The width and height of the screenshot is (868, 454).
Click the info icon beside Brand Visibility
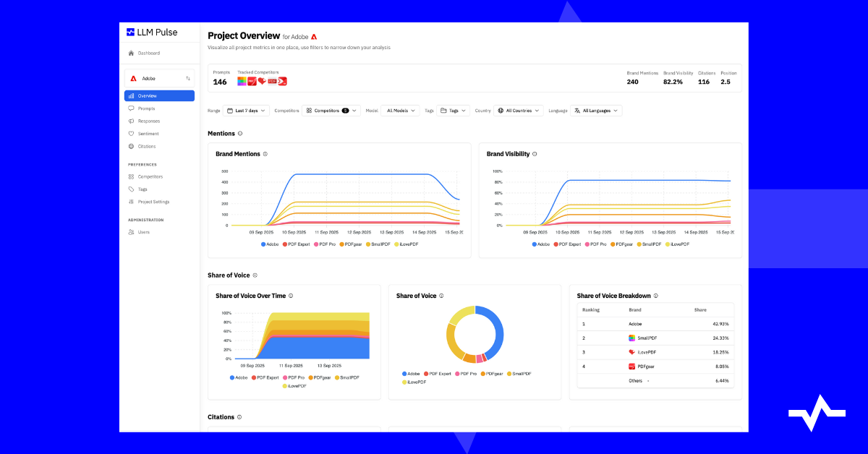[x=535, y=154]
